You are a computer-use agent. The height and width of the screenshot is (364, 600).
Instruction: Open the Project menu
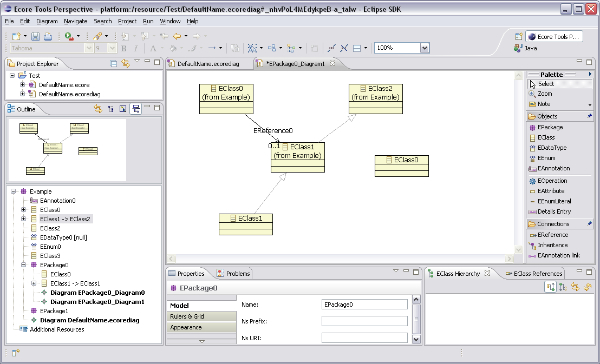pyautogui.click(x=127, y=22)
